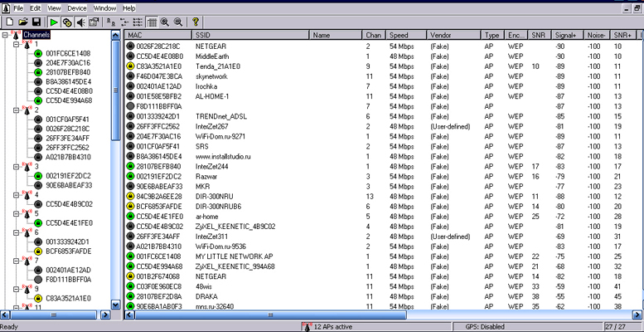Click right arrow of tree horizontal scrollbar
Image resolution: width=644 pixels, height=332 pixels.
[x=105, y=315]
